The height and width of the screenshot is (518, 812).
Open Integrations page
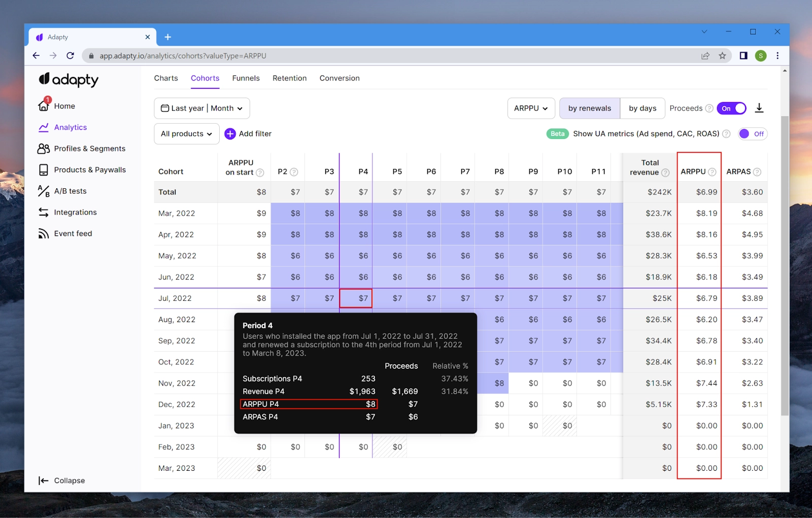67,213
